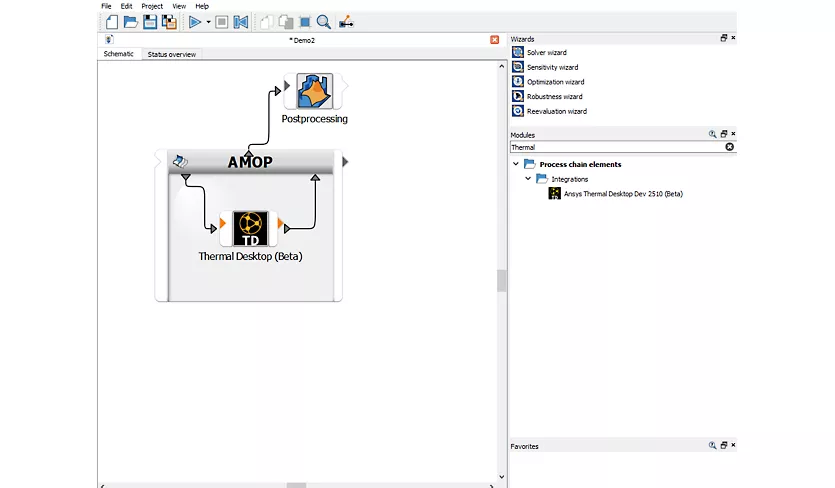Viewport: 835px width, 488px height.
Task: Run the project with the play icon
Action: click(x=194, y=21)
